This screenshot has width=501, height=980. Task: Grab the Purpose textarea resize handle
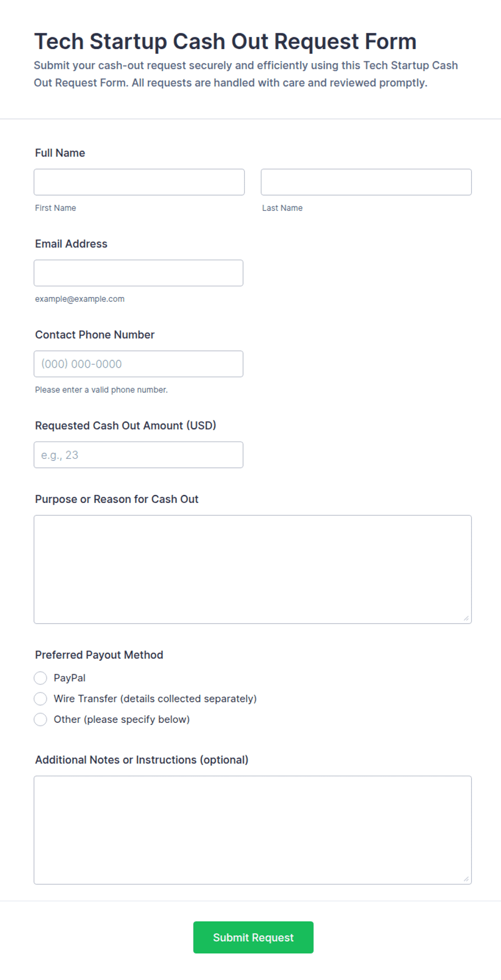click(466, 618)
